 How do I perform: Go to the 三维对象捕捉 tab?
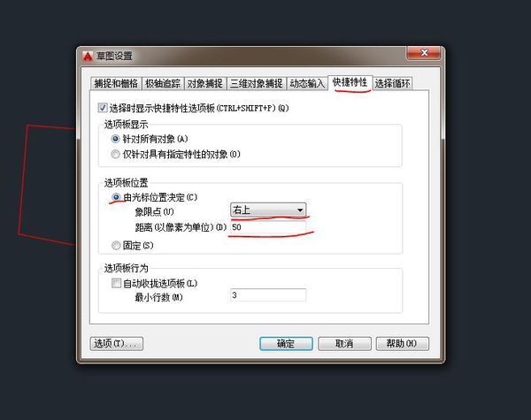click(x=257, y=83)
